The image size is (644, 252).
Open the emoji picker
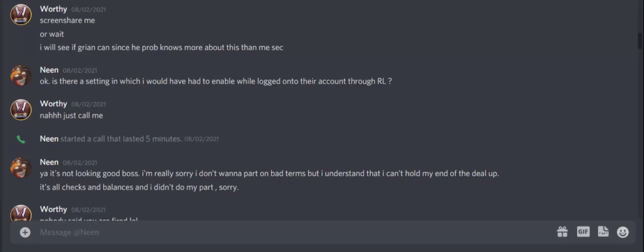tap(623, 232)
